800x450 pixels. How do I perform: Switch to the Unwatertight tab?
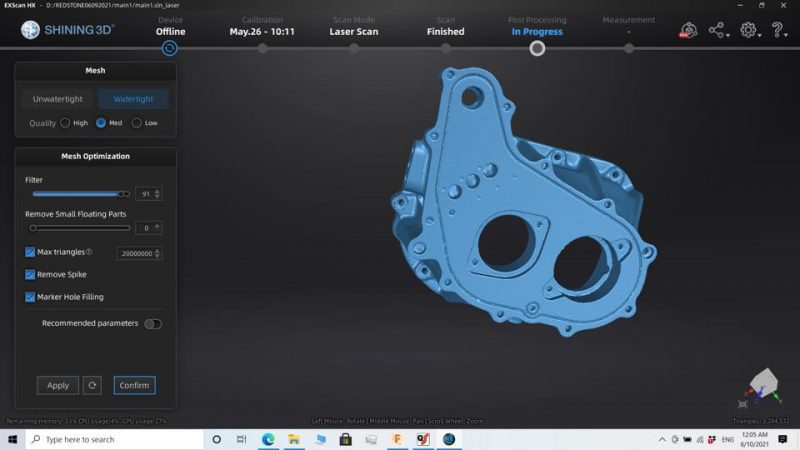coord(58,99)
